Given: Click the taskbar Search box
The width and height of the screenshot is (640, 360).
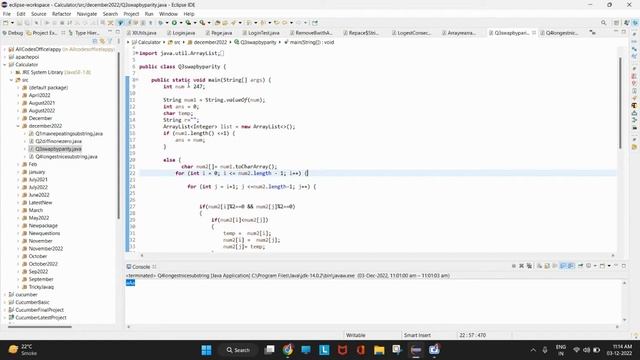Looking at the screenshot, I should [239, 350].
